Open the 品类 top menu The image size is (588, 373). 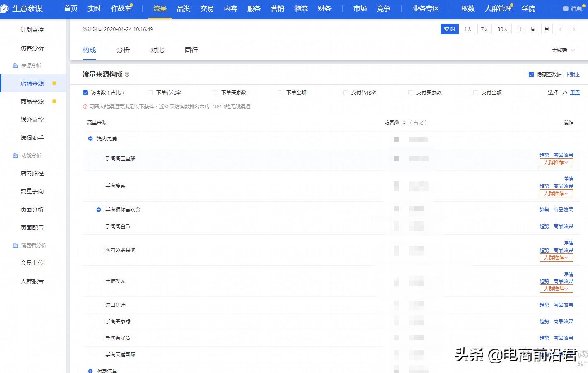[183, 9]
